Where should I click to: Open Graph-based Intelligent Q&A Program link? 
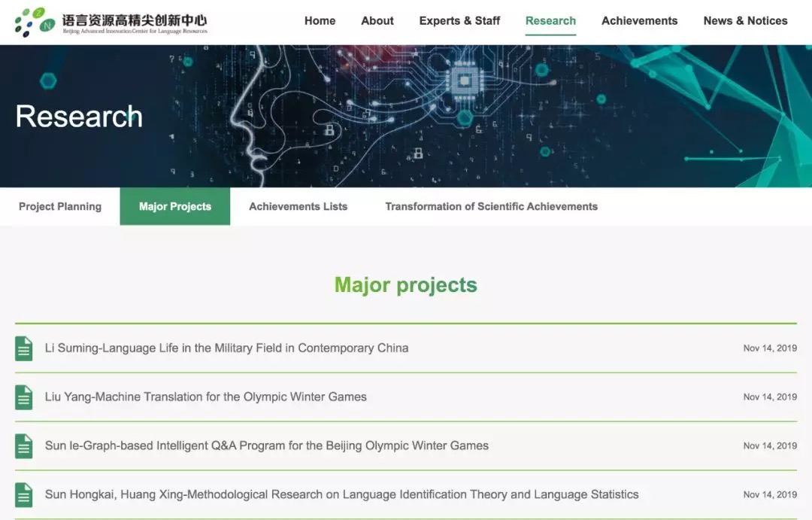pyautogui.click(x=267, y=446)
